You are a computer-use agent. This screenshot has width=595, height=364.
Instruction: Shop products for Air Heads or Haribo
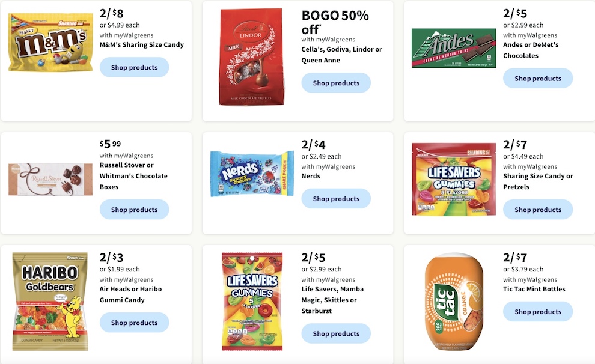pos(135,323)
